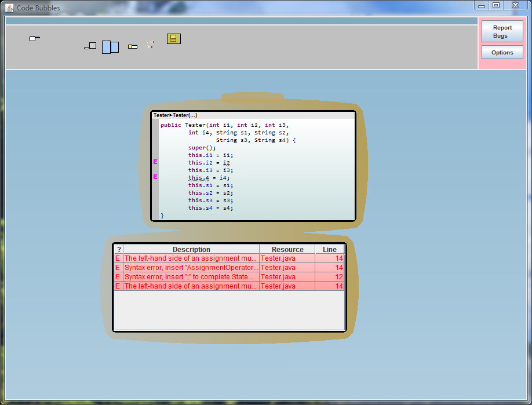Click the public Tester(int i1 signature line
The width and height of the screenshot is (532, 405).
225,125
